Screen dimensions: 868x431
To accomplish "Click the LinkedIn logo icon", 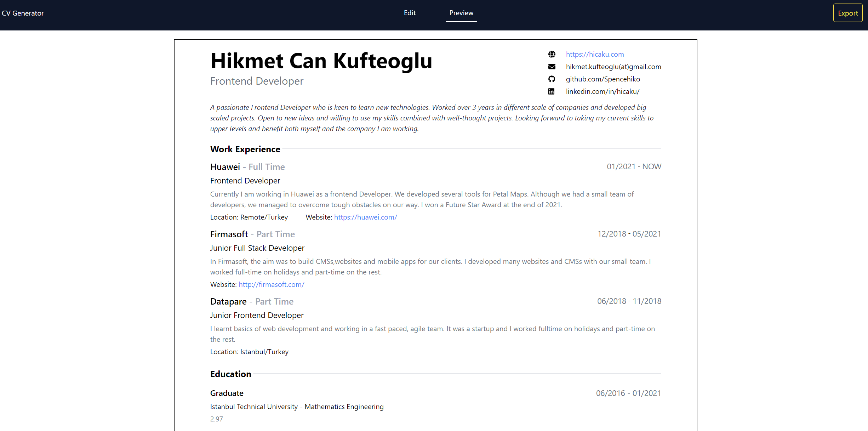I will point(552,91).
